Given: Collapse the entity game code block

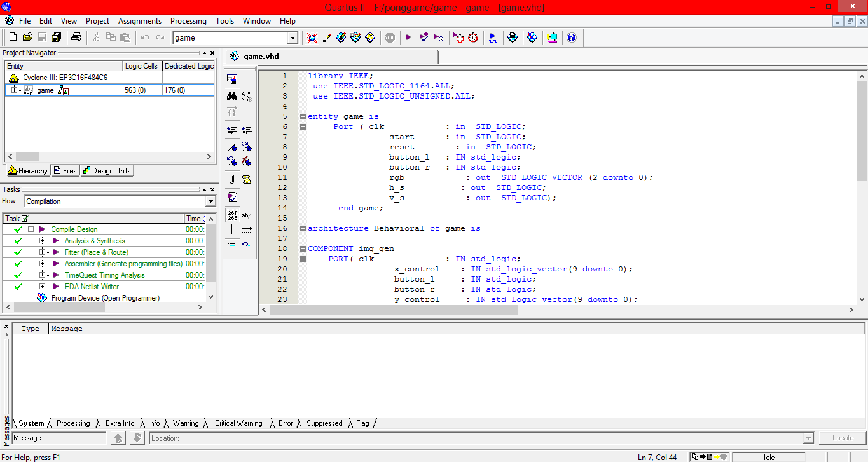Looking at the screenshot, I should tap(303, 117).
